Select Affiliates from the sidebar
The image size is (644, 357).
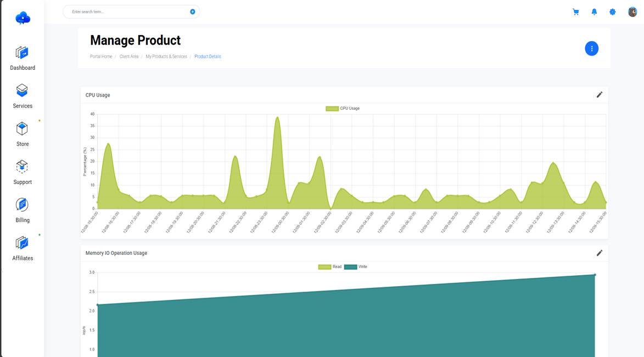click(22, 243)
